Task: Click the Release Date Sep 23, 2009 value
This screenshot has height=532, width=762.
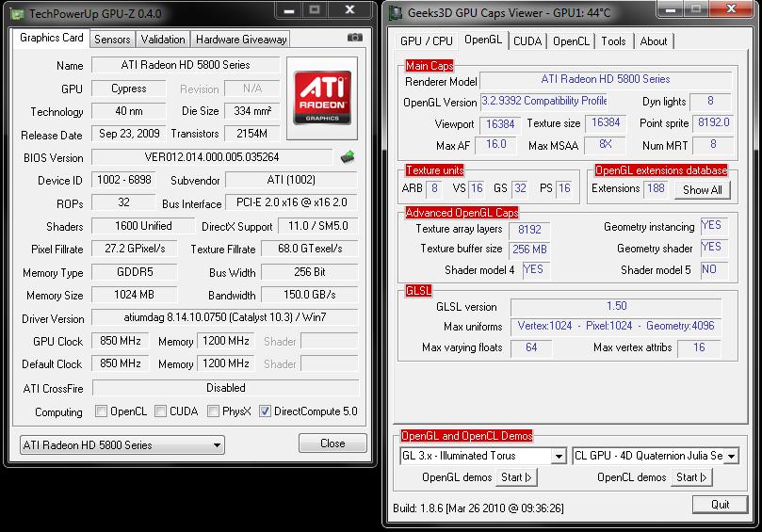Action: pyautogui.click(x=129, y=134)
